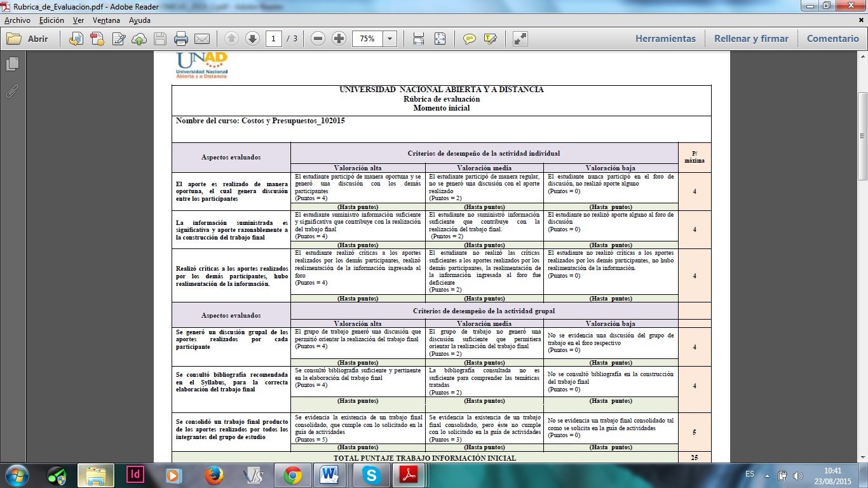Click the zoom out minus button
Screen dimensions: 868x488
318,39
